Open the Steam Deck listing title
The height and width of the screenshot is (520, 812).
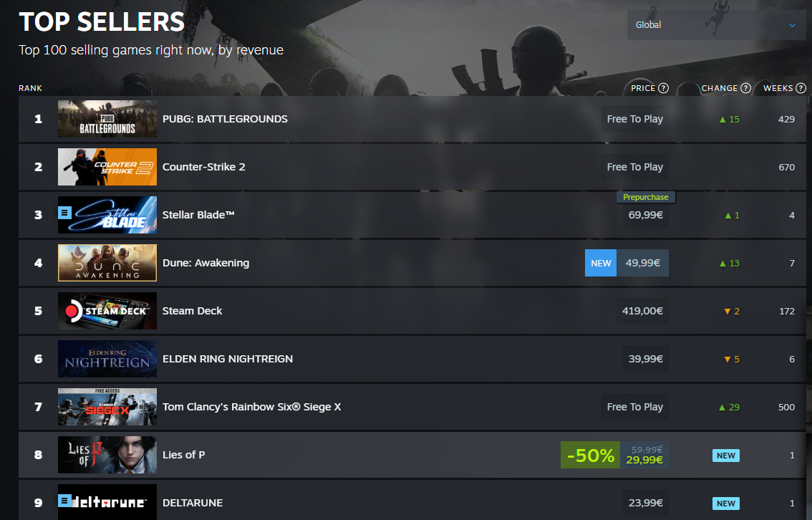click(x=192, y=311)
